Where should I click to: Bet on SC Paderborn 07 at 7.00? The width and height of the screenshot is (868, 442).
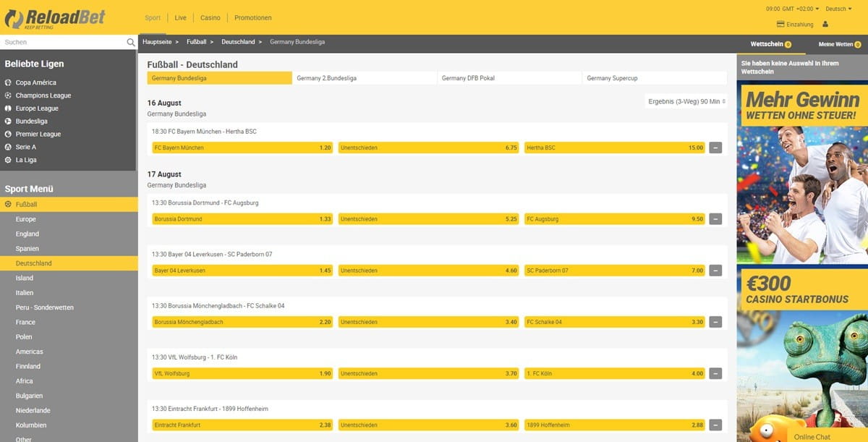coord(615,271)
